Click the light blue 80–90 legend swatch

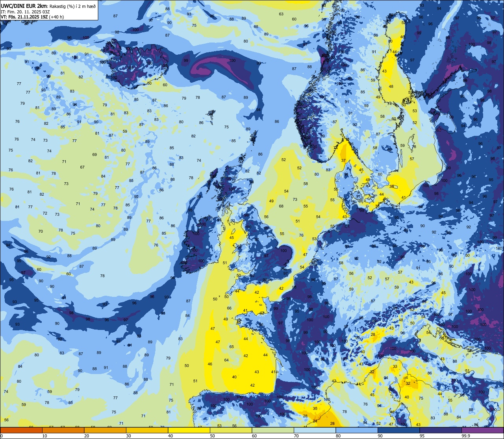pos(357,430)
